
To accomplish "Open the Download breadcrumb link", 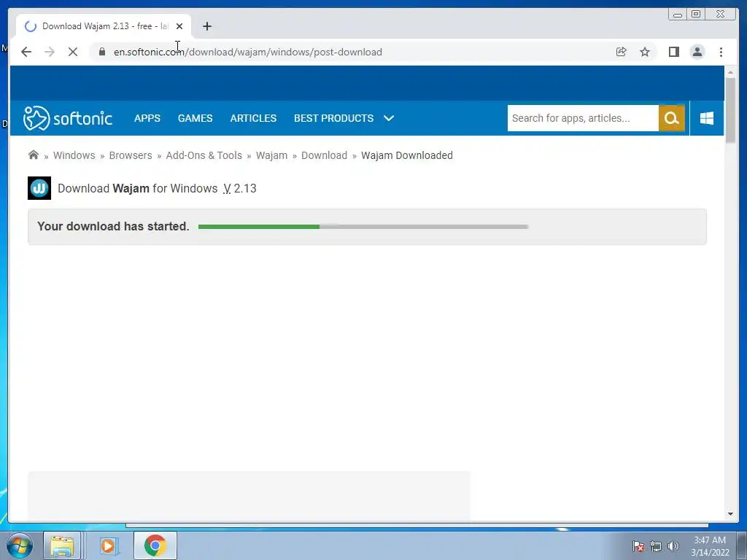I will (x=324, y=155).
